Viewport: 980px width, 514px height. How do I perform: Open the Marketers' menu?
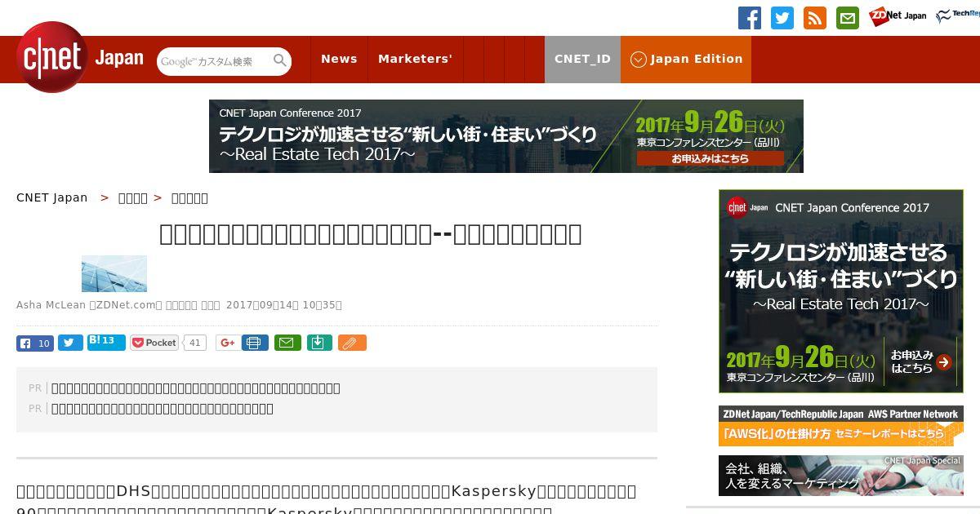(x=415, y=59)
